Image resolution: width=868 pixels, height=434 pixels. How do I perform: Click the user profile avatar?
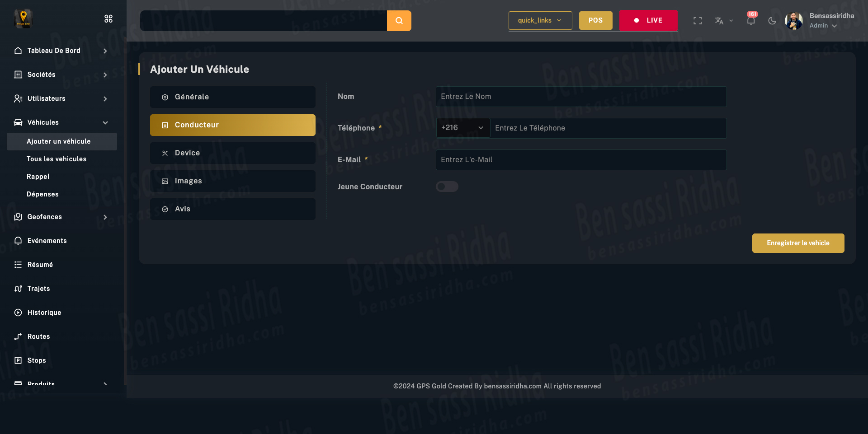click(793, 21)
